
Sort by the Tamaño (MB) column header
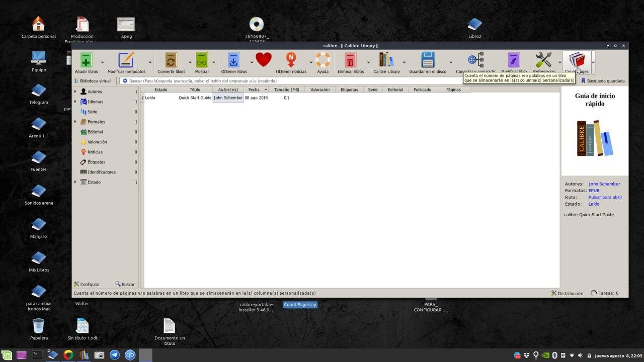pyautogui.click(x=287, y=89)
